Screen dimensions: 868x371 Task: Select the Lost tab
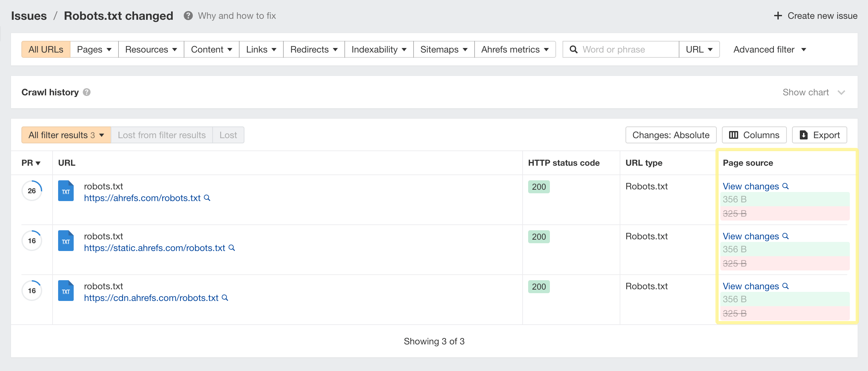(x=229, y=135)
